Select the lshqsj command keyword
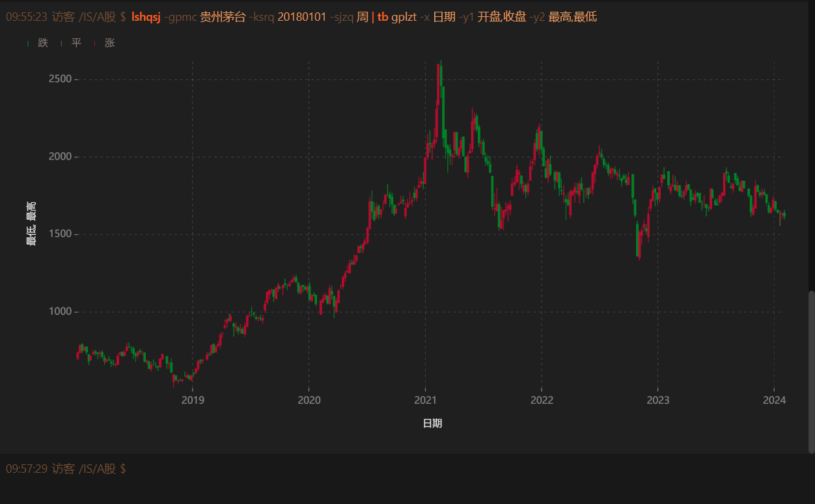Image resolution: width=815 pixels, height=504 pixels. (145, 16)
